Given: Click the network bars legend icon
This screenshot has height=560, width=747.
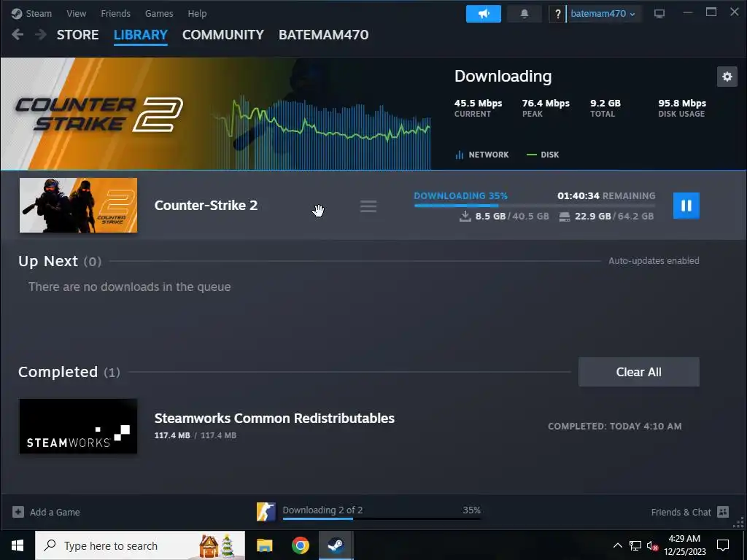Looking at the screenshot, I should 460,155.
